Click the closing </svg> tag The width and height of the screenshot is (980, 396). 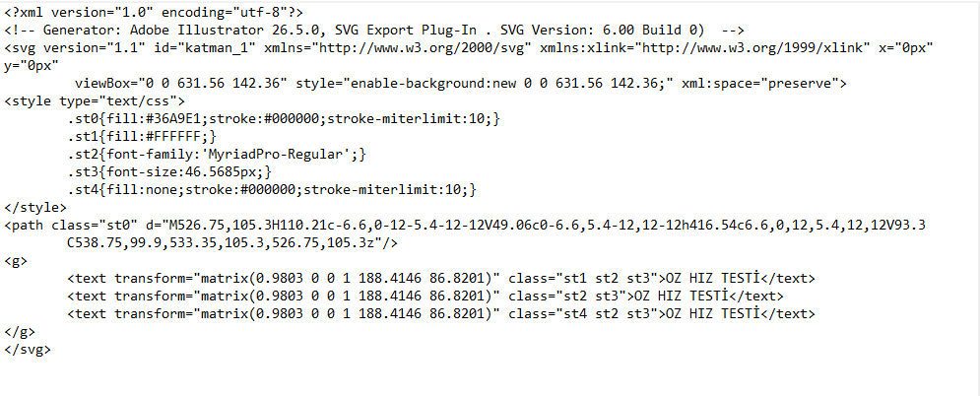click(x=27, y=350)
